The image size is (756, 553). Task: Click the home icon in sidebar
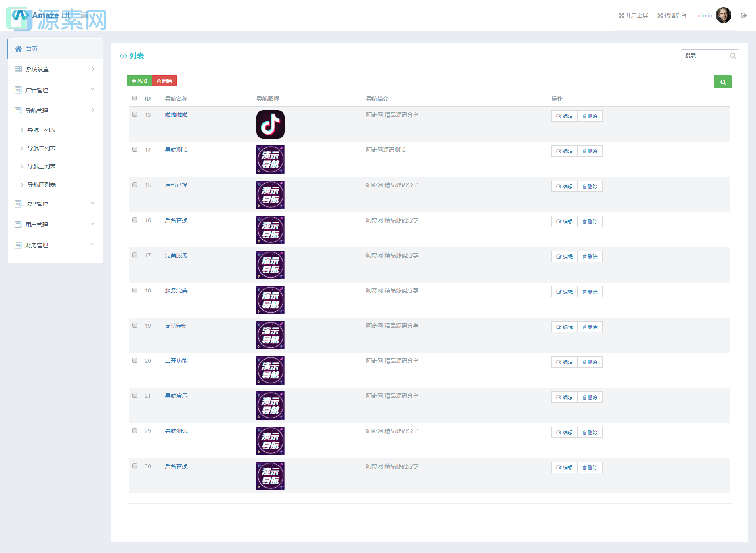pyautogui.click(x=18, y=49)
